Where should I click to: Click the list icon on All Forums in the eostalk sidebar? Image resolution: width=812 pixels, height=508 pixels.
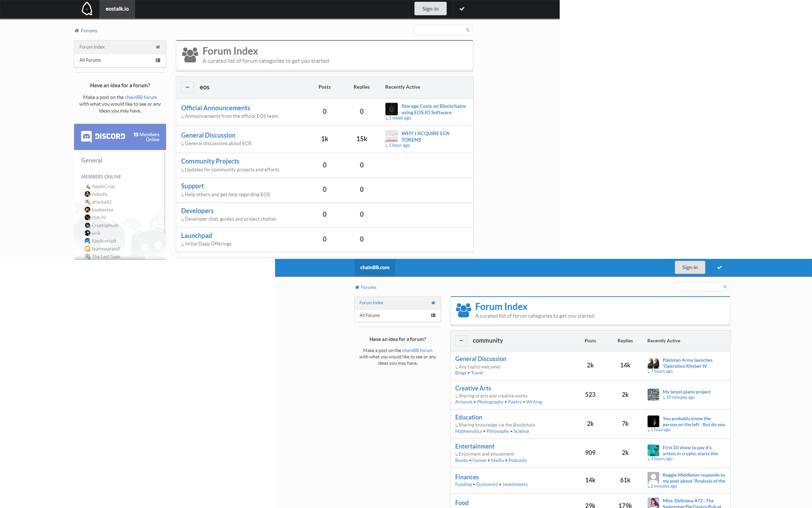158,60
